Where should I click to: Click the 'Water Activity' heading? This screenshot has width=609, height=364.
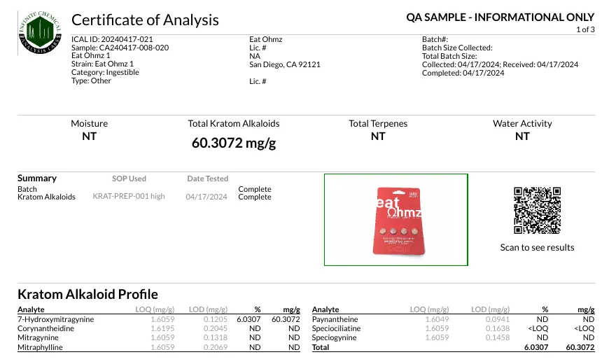tap(522, 123)
